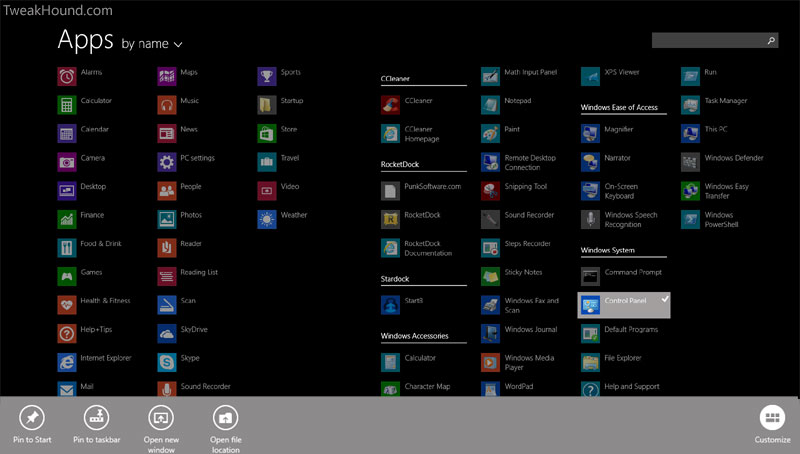Open the PunkSoftware.com entry

coord(421,191)
